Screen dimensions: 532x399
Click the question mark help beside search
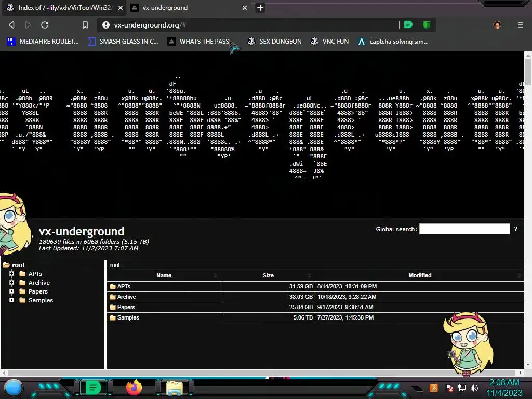[x=516, y=229]
